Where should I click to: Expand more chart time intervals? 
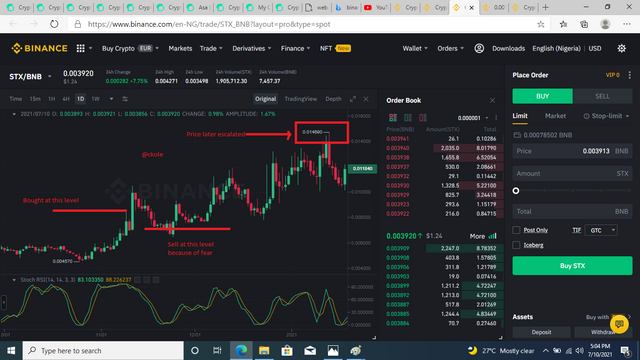(x=111, y=99)
